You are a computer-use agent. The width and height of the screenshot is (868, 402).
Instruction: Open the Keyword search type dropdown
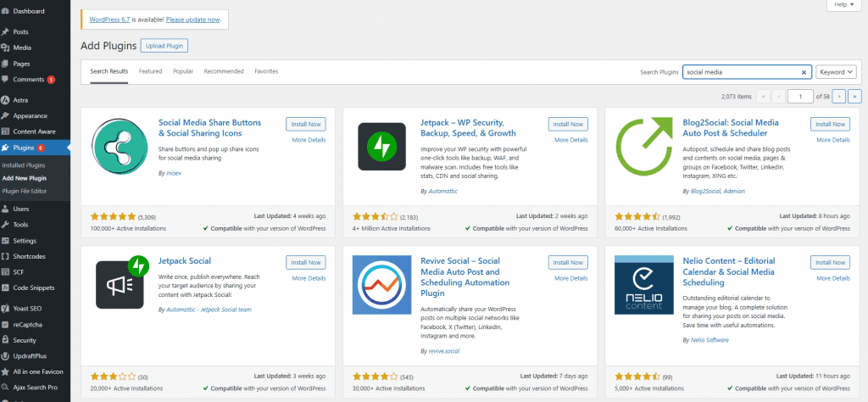[836, 72]
